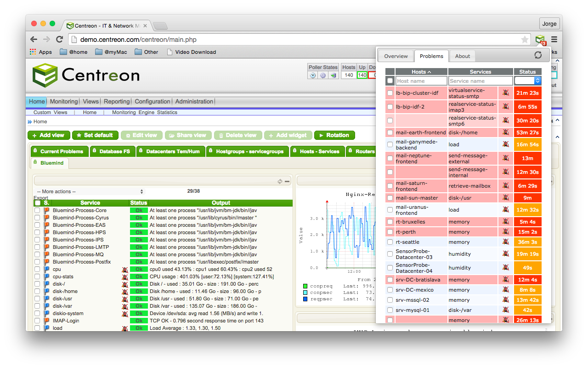Click flag icon of Bluemind-Process-Core row

point(46,210)
